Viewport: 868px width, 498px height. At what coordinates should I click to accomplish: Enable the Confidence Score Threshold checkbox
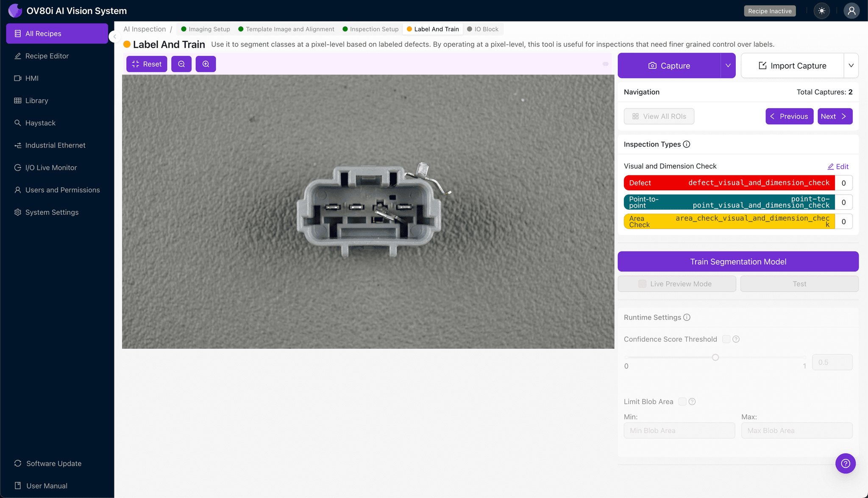[x=726, y=339]
